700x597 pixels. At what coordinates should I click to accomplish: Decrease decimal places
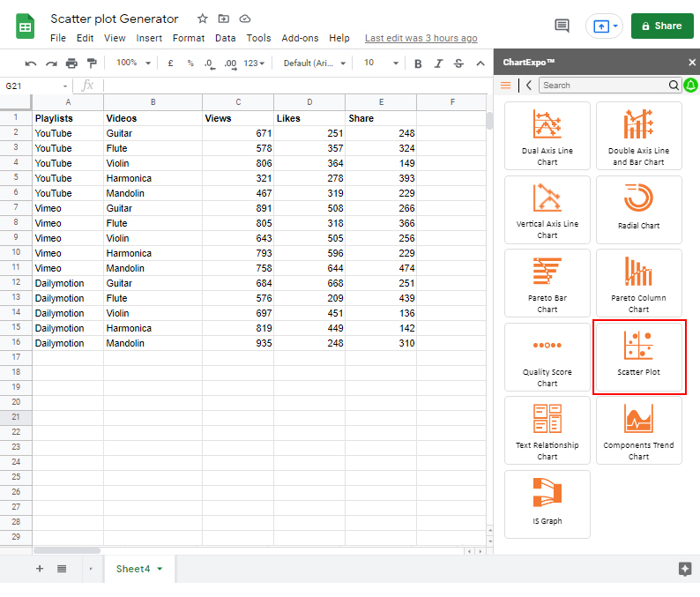coord(209,63)
